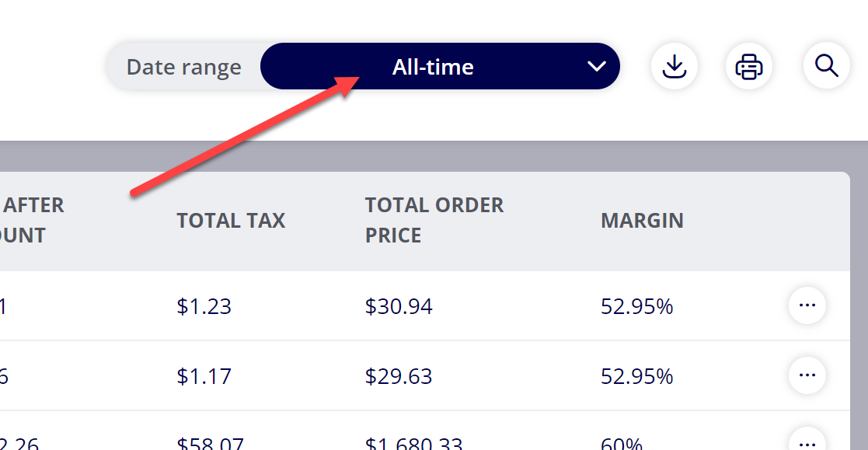Open more options for the $29.63 order
The height and width of the screenshot is (450, 868).
pos(807,375)
